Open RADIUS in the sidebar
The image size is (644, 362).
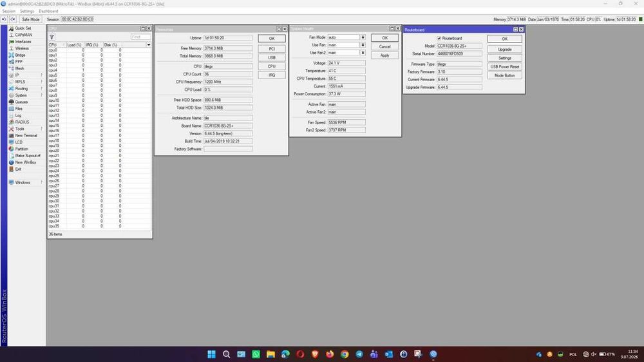[22, 122]
